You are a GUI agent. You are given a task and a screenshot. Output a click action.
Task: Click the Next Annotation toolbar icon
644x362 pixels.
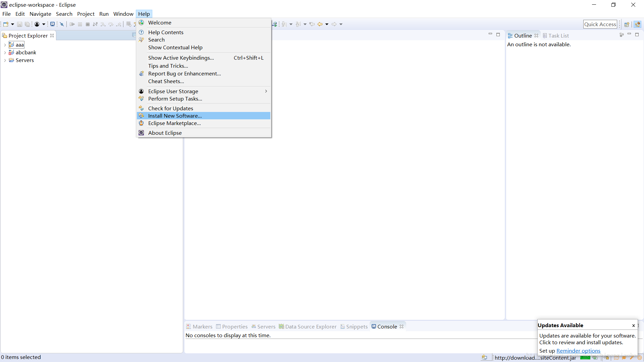coord(284,24)
